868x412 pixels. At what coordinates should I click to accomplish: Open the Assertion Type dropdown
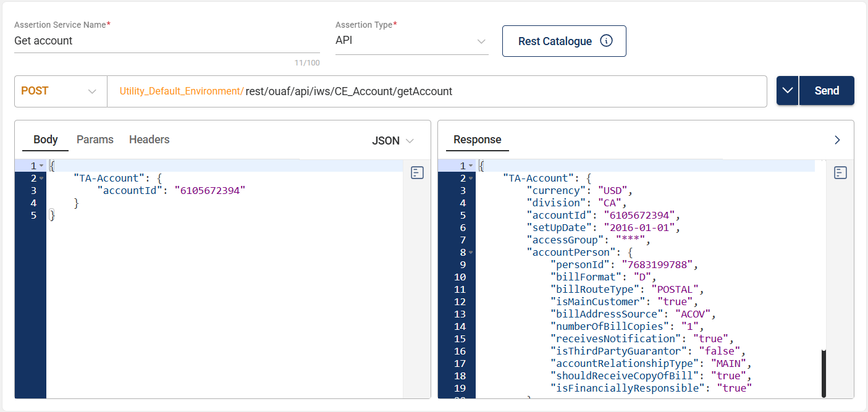481,41
